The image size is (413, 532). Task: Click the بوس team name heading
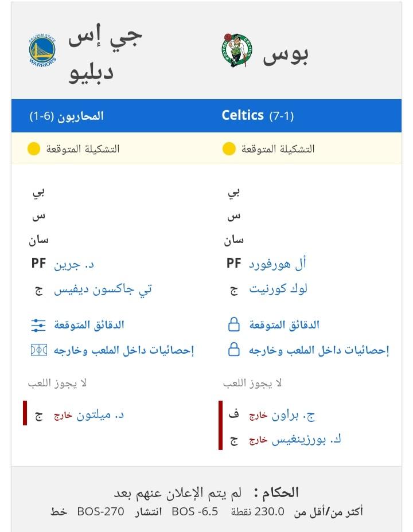click(x=286, y=55)
